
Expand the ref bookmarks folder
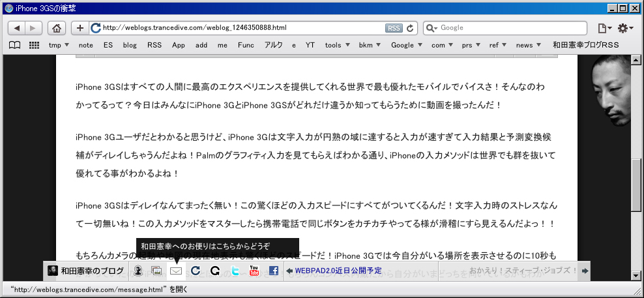coord(498,45)
